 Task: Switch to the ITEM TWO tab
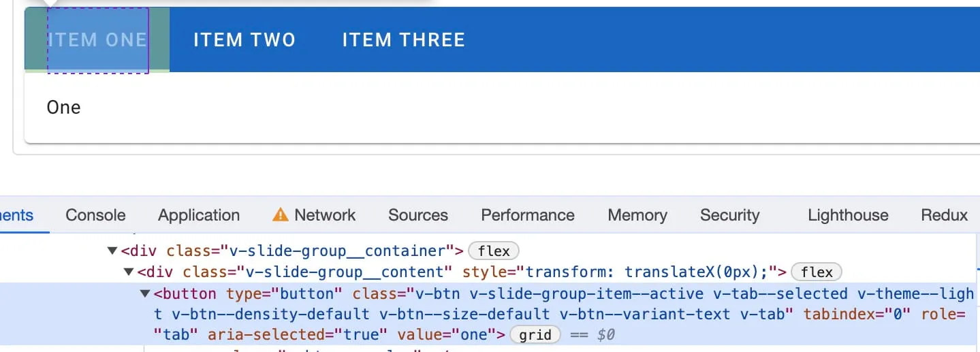[244, 40]
